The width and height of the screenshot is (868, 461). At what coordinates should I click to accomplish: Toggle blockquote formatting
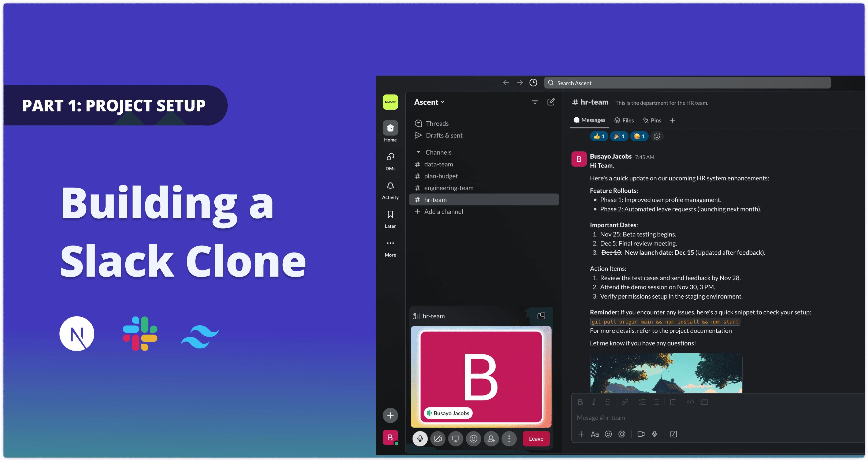tap(673, 402)
